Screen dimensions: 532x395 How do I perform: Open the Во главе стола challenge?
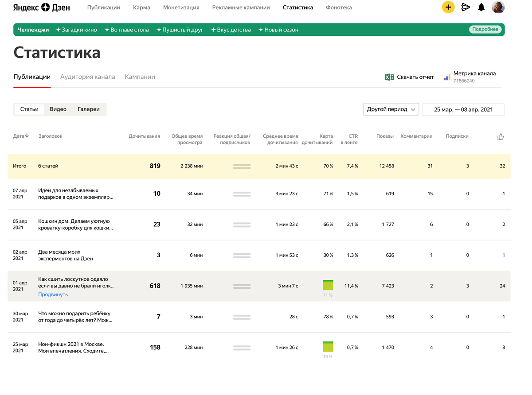(x=127, y=30)
